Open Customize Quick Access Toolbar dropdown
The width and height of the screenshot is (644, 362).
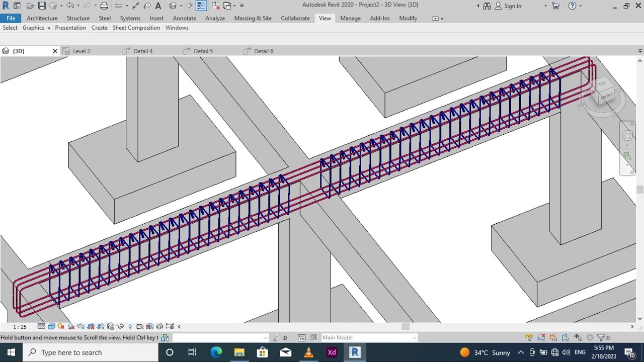click(242, 6)
